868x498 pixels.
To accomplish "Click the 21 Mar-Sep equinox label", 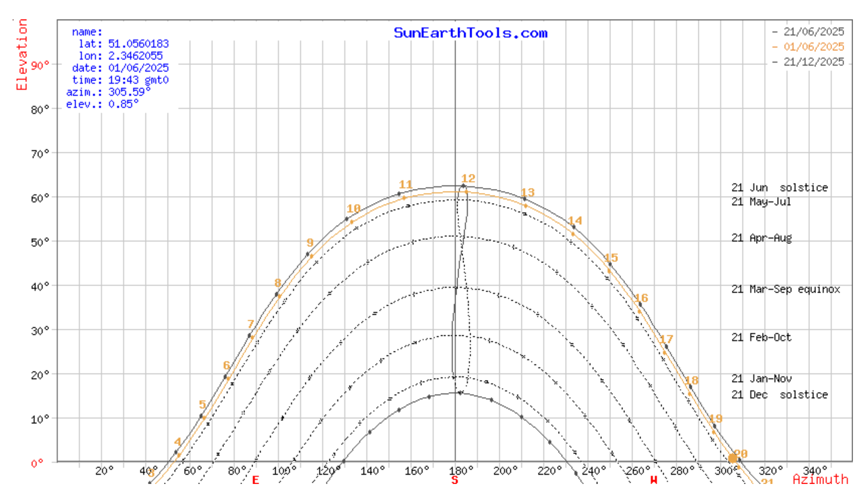I will coord(785,289).
